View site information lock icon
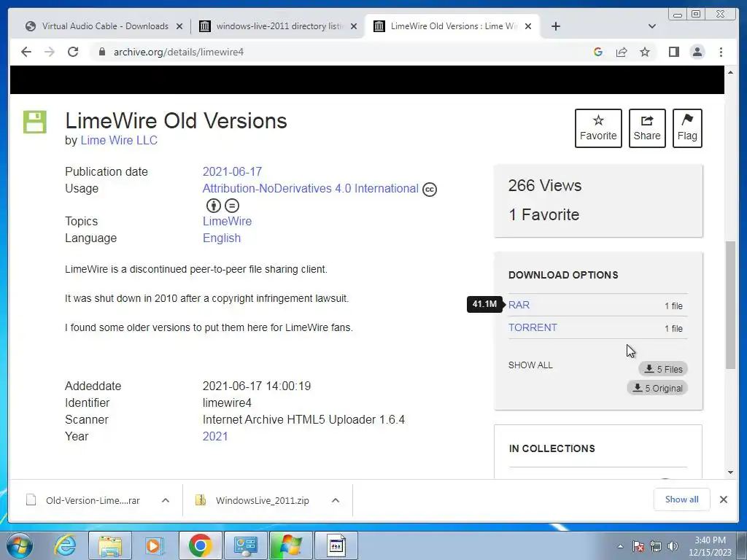 point(101,52)
